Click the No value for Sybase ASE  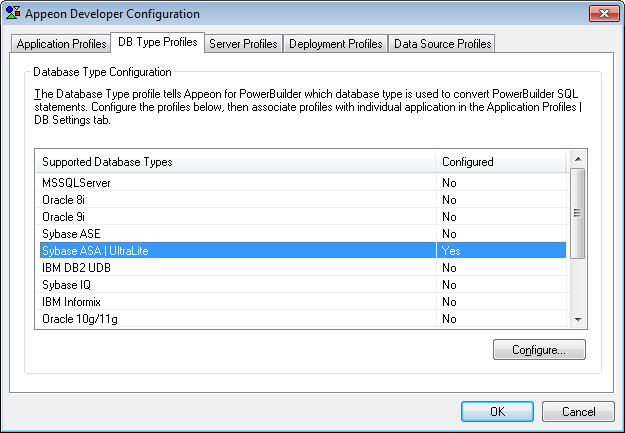(449, 234)
